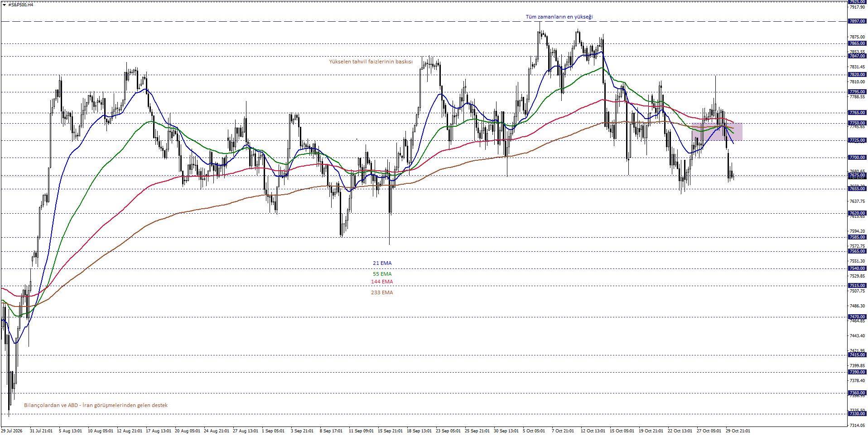Select the 7865.00 price level tag

point(857,43)
